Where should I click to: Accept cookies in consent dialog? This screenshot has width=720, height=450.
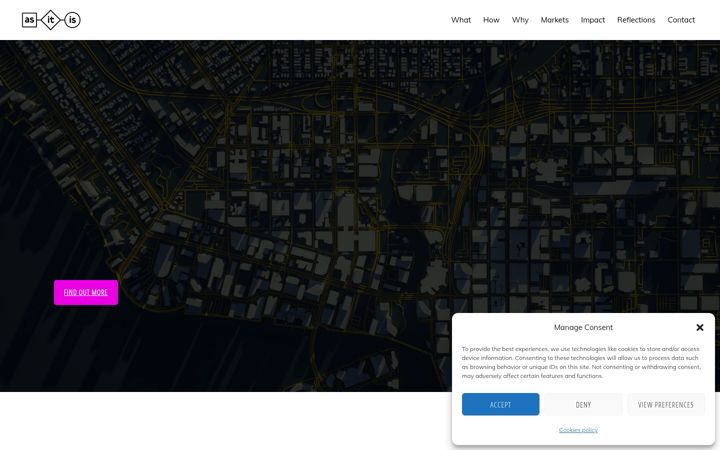tap(500, 404)
